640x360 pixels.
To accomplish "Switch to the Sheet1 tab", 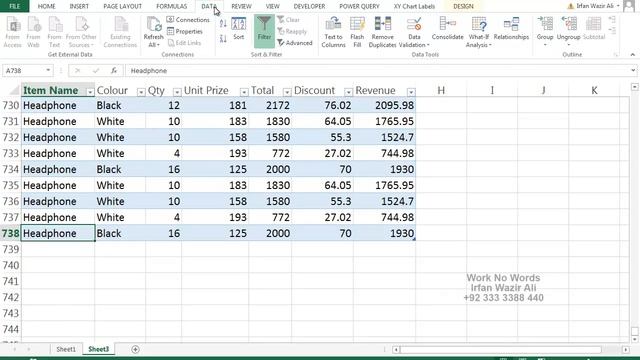I will pyautogui.click(x=66, y=349).
